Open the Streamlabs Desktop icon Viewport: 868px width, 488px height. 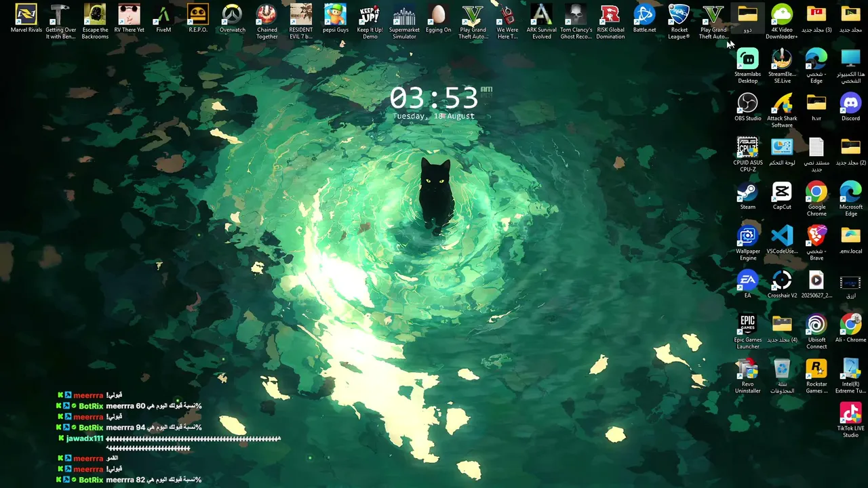point(748,66)
